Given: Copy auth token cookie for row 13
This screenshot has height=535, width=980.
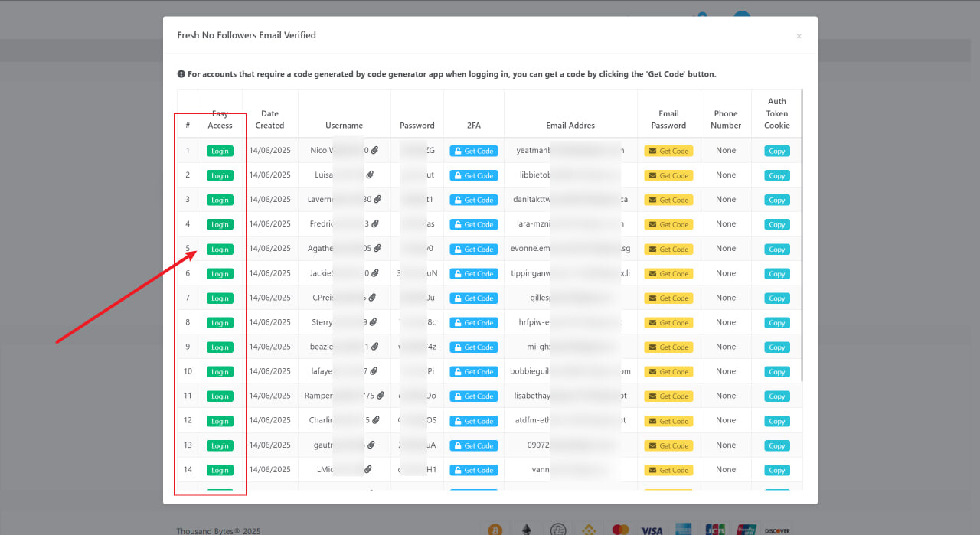Looking at the screenshot, I should click(x=777, y=445).
